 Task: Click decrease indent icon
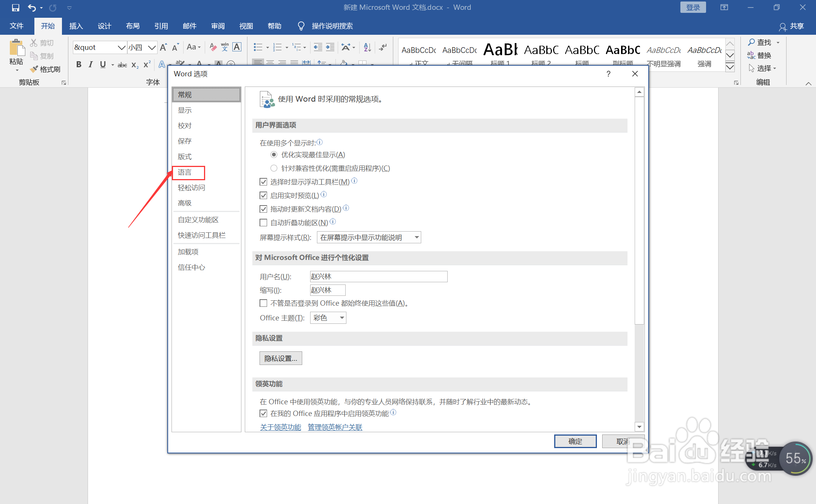[318, 47]
